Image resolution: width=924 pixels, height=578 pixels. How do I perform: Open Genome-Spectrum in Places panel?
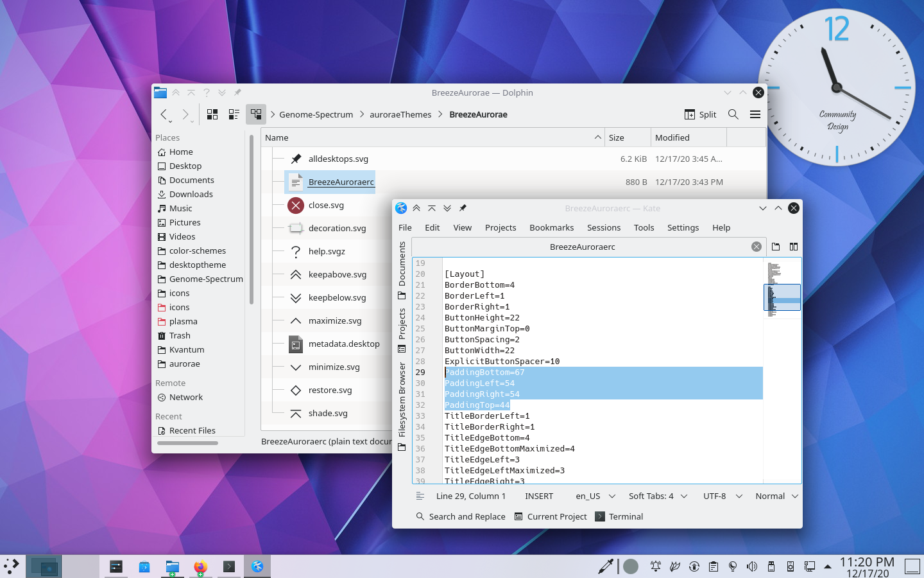(x=205, y=279)
